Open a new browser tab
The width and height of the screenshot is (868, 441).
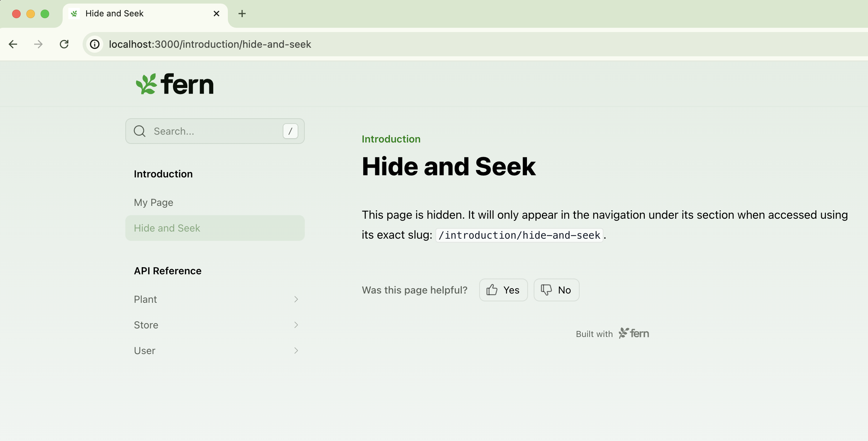click(x=242, y=13)
